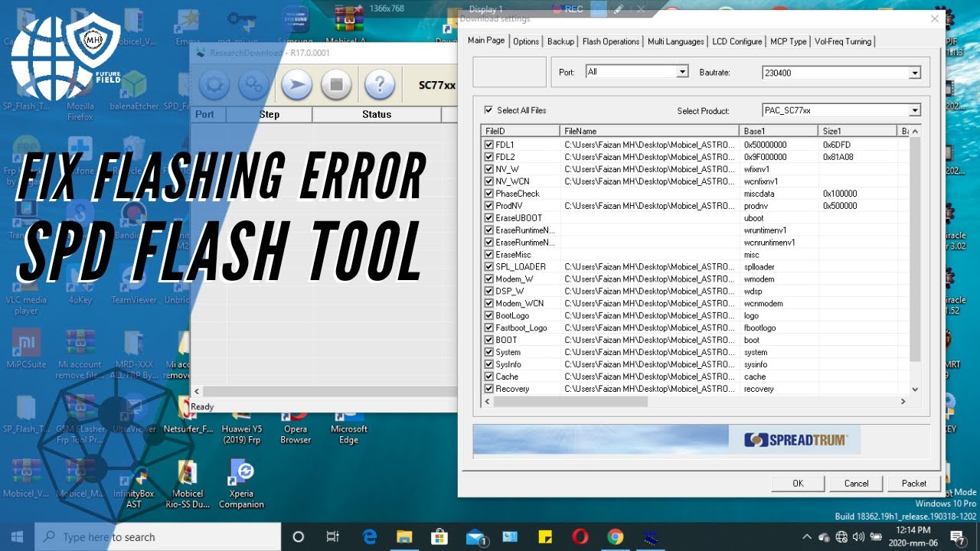Switch to the Flash Operations tab

pyautogui.click(x=611, y=41)
